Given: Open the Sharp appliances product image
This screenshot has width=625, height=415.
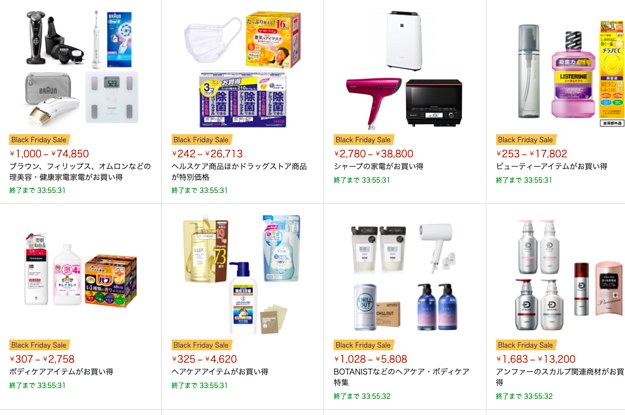Looking at the screenshot, I should (x=404, y=70).
